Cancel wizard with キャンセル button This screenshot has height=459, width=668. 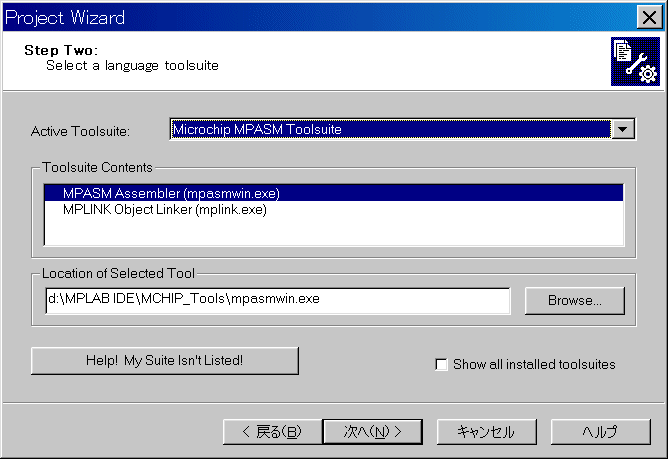pyautogui.click(x=487, y=432)
